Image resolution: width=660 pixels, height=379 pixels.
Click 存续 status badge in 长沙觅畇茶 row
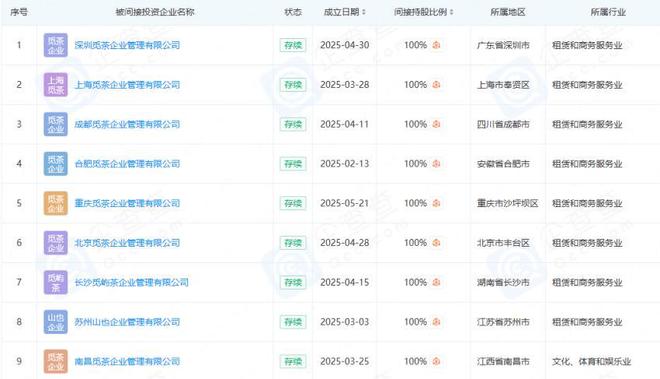pyautogui.click(x=293, y=282)
